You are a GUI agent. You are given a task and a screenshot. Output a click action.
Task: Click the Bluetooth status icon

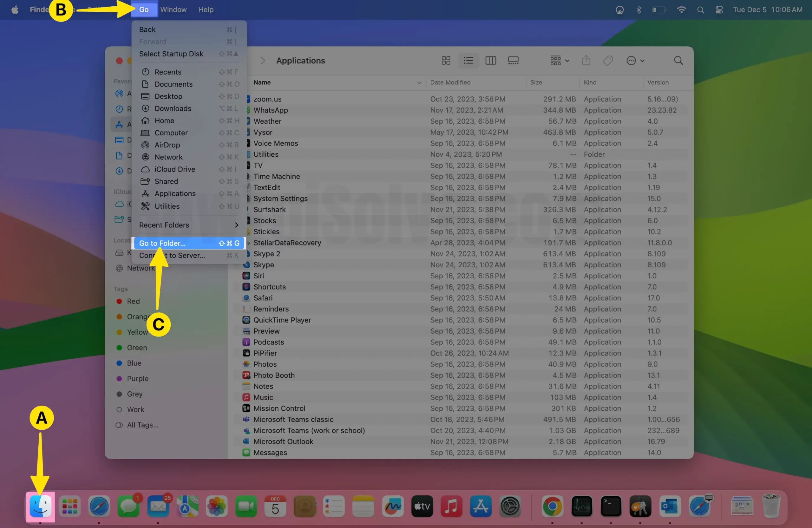coord(639,10)
